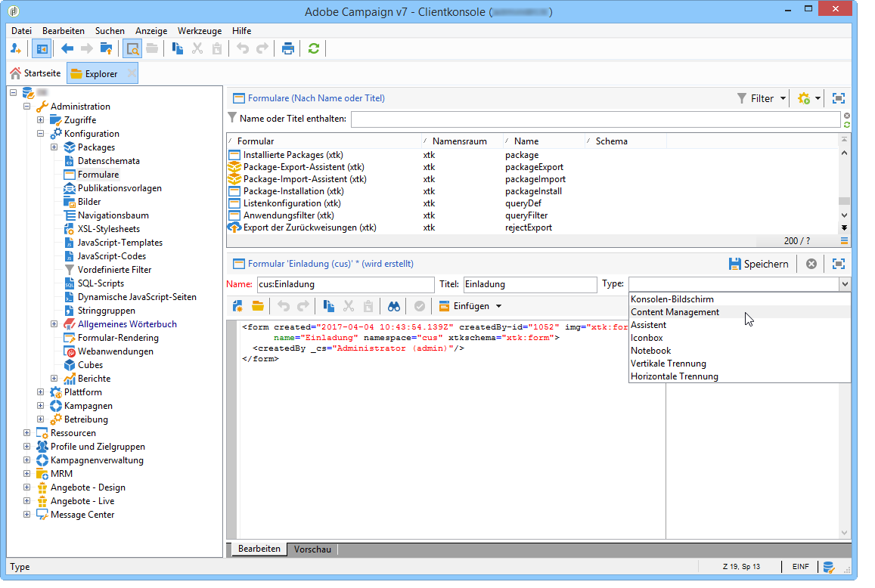Collapse the Administration tree node
Viewport: 875px width, 588px height.
(26, 106)
